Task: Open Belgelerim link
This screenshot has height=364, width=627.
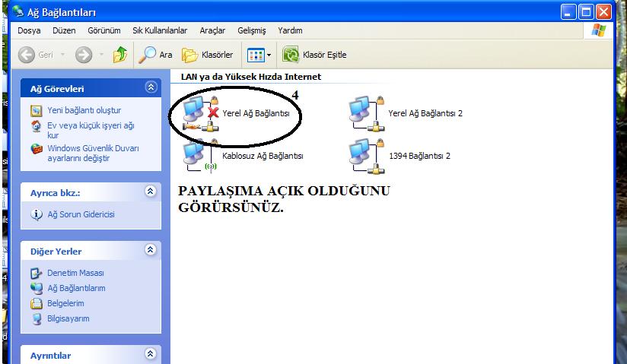Action: pos(65,303)
